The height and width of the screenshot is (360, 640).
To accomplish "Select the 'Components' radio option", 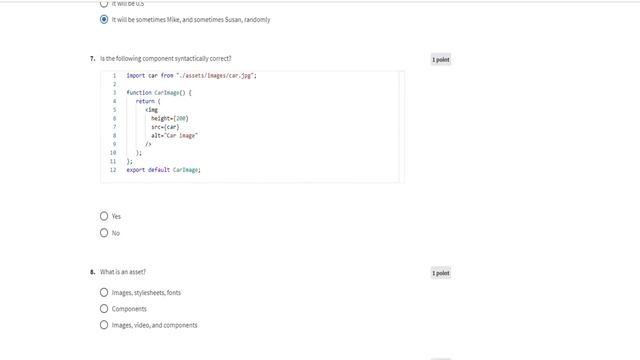I will coord(104,309).
